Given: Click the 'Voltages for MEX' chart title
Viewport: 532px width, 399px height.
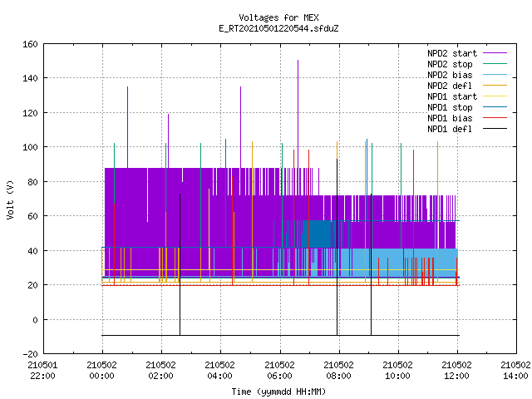Looking at the screenshot, I should [x=278, y=17].
